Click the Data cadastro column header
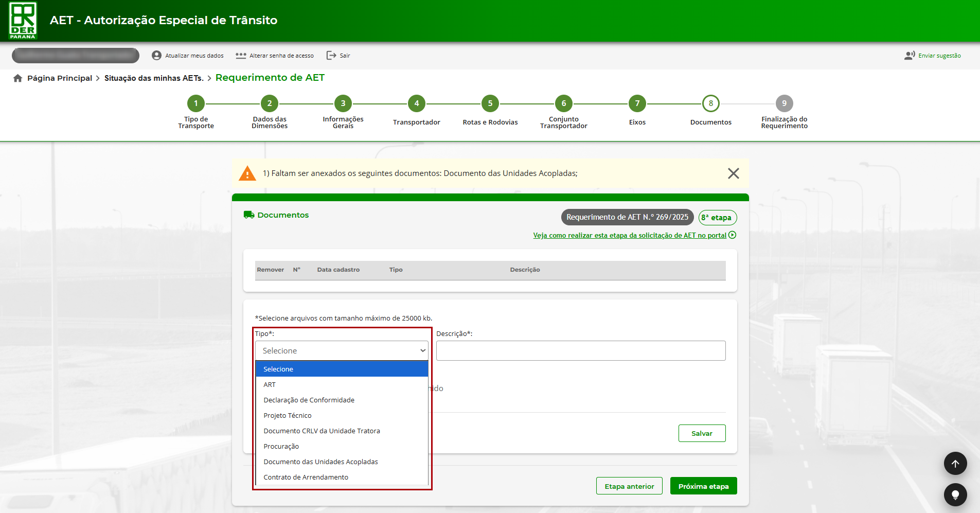The height and width of the screenshot is (513, 980). pyautogui.click(x=338, y=270)
